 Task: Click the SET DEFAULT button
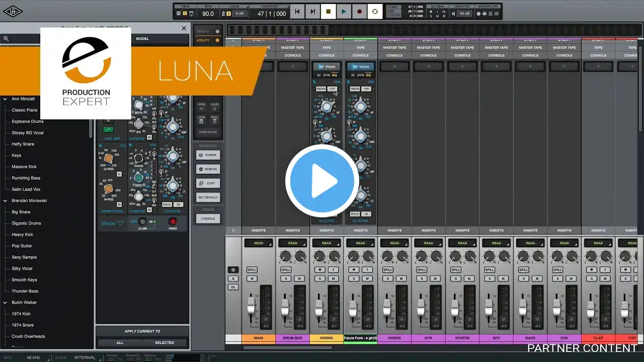click(208, 197)
